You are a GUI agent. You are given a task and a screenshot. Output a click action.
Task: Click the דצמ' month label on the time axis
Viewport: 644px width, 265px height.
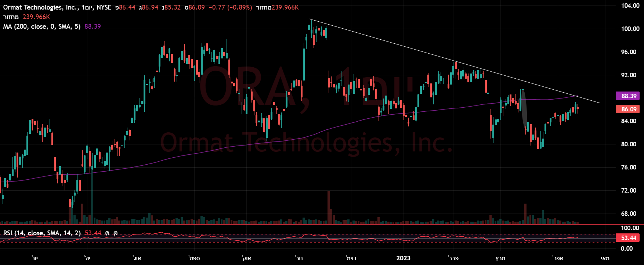(x=351, y=258)
